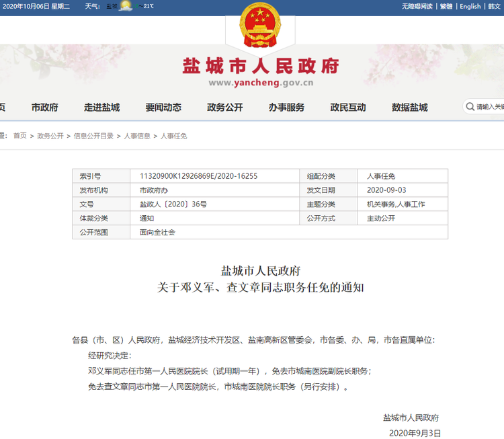Click the weather sun-cloud icon
Screen dimensions: 504x439
point(126,6)
